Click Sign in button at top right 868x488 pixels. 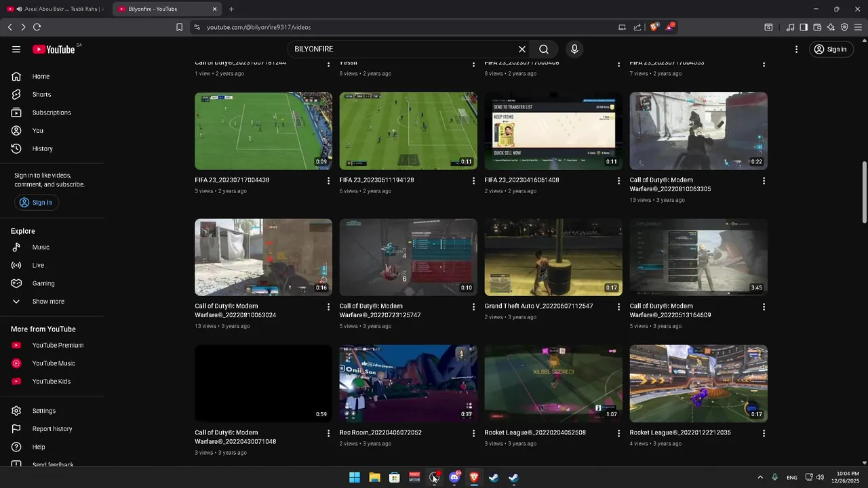(831, 49)
